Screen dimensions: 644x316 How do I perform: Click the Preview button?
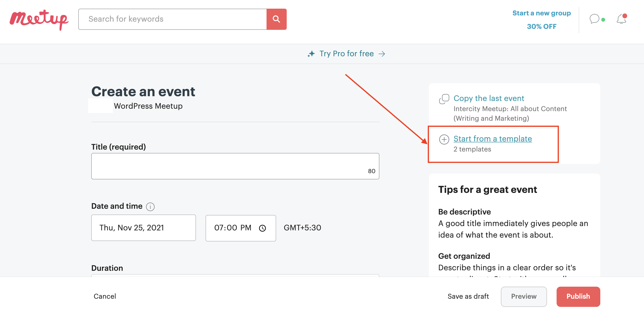point(523,297)
